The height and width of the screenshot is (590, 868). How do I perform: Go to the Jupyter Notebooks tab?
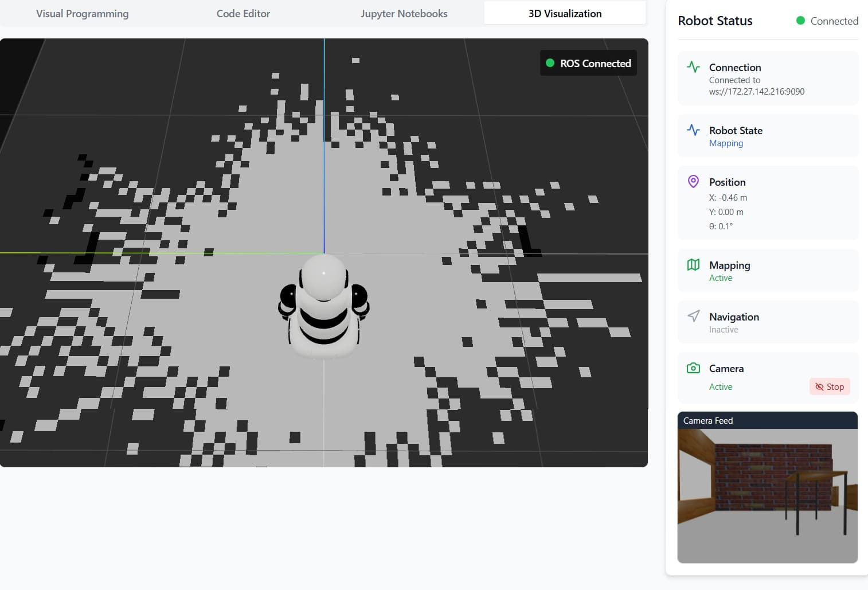point(404,13)
